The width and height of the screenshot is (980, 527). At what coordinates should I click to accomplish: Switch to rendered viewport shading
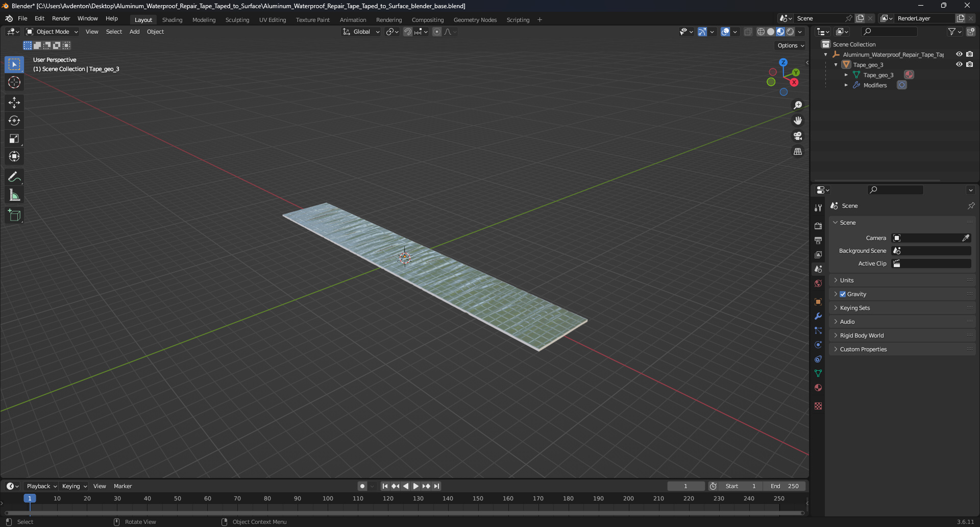tap(790, 32)
